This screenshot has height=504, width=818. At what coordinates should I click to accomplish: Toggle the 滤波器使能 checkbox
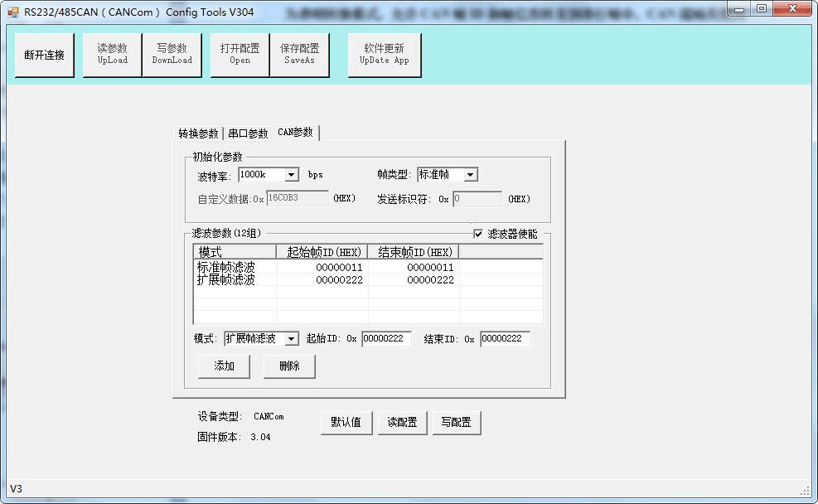click(x=478, y=234)
